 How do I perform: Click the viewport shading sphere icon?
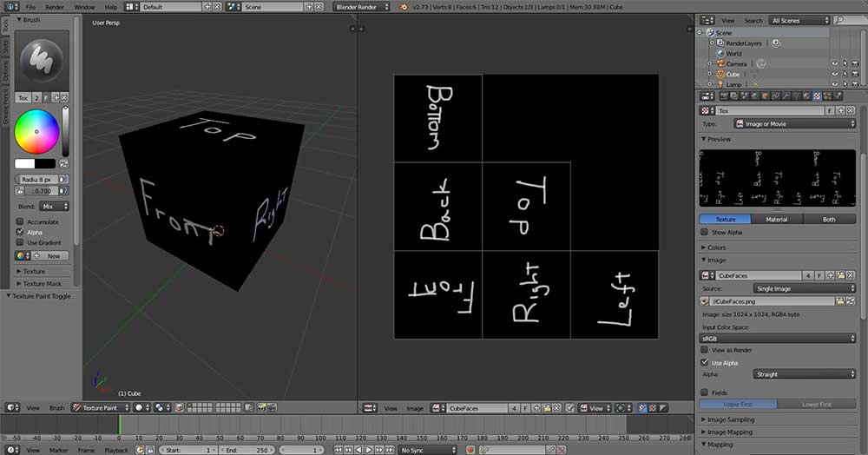(x=139, y=407)
